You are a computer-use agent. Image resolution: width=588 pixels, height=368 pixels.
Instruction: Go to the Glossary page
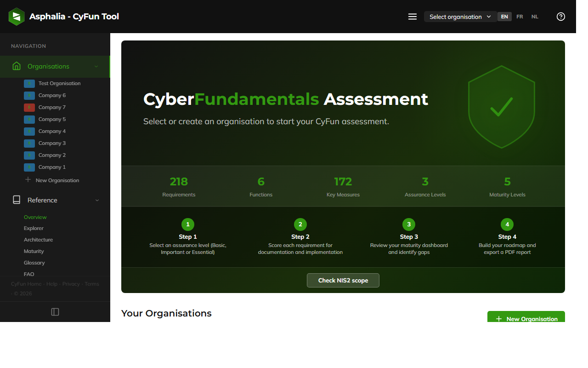(x=34, y=263)
